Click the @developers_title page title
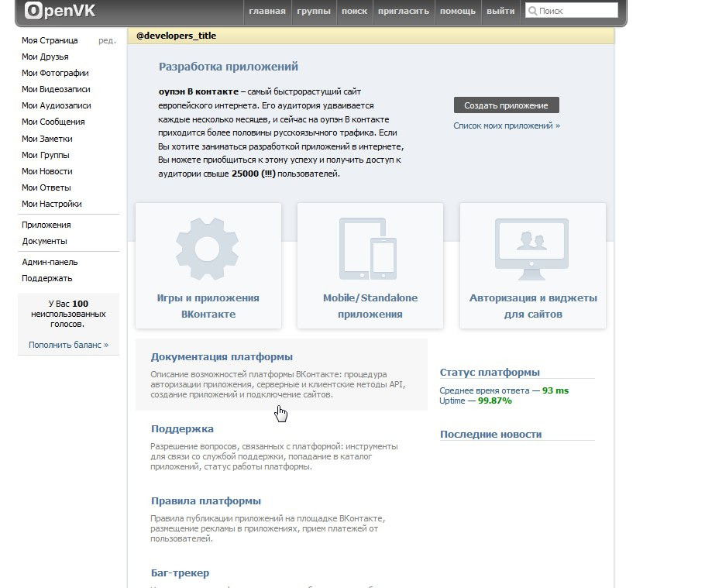The image size is (705, 588). tap(177, 36)
